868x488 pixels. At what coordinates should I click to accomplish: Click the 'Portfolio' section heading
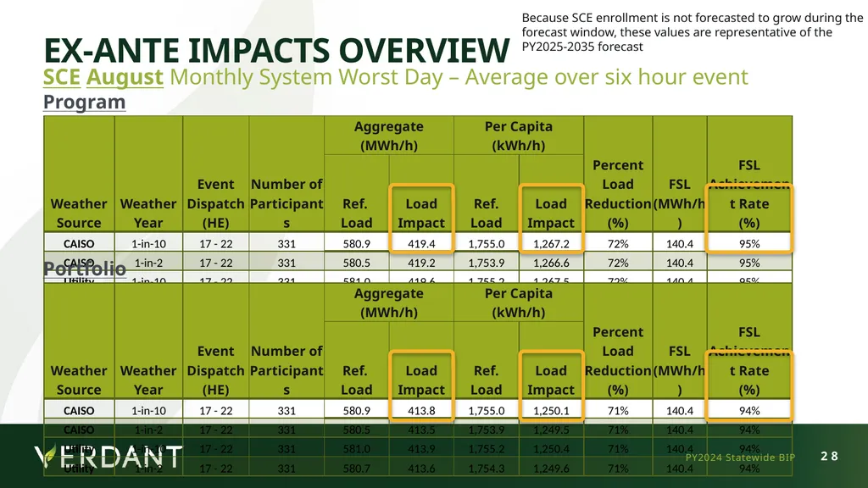click(x=85, y=269)
